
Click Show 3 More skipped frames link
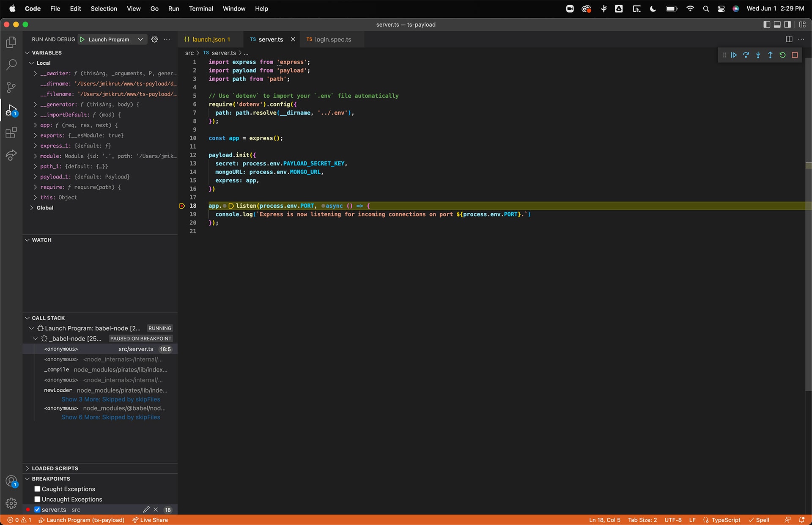point(110,399)
